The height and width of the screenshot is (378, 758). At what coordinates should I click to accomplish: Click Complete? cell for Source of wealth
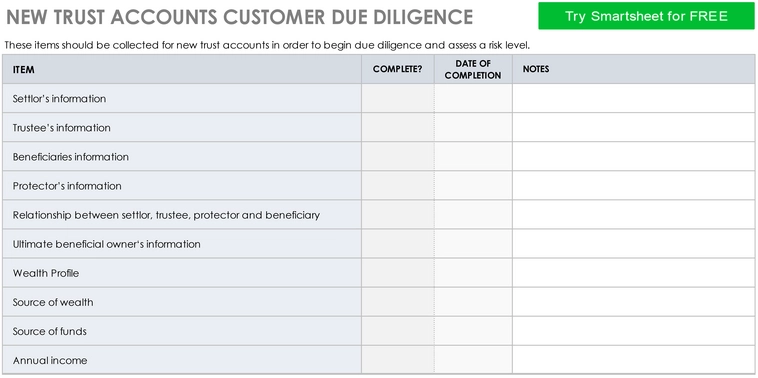(x=398, y=302)
